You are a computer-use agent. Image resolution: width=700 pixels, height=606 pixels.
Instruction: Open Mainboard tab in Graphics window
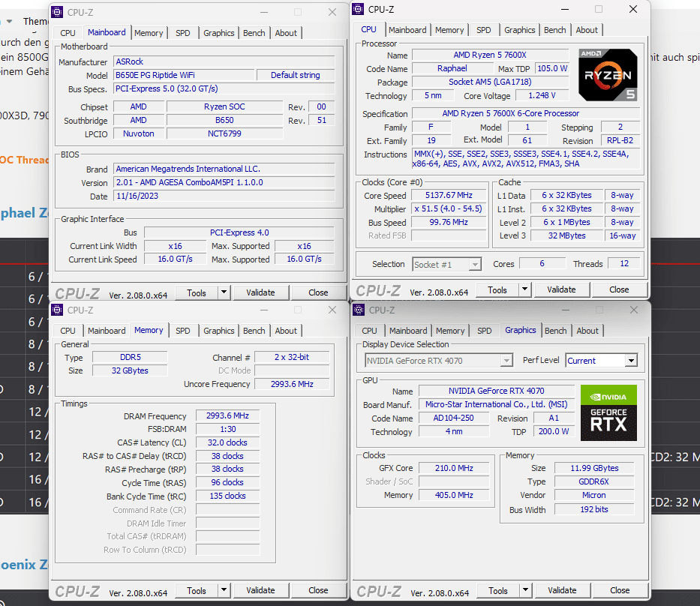click(408, 331)
